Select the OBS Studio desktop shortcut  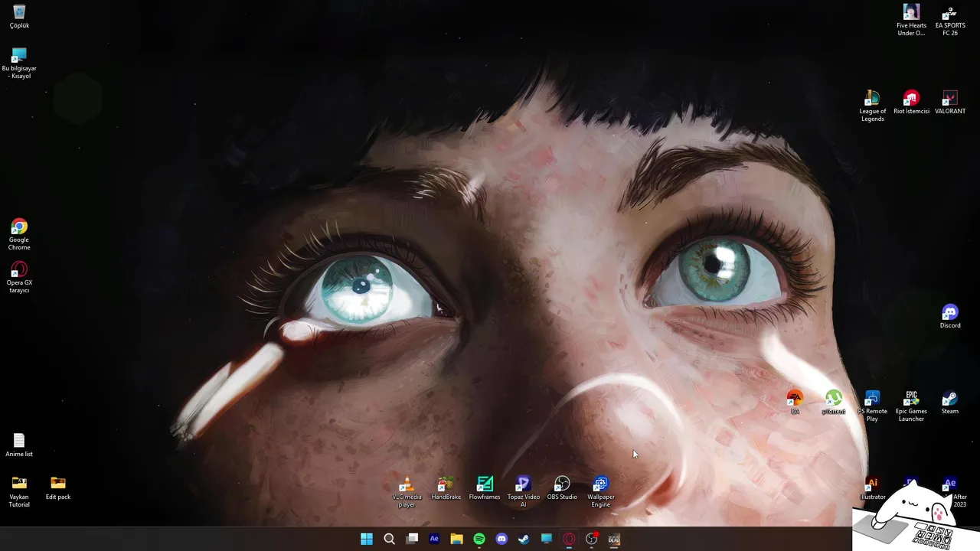coord(562,487)
